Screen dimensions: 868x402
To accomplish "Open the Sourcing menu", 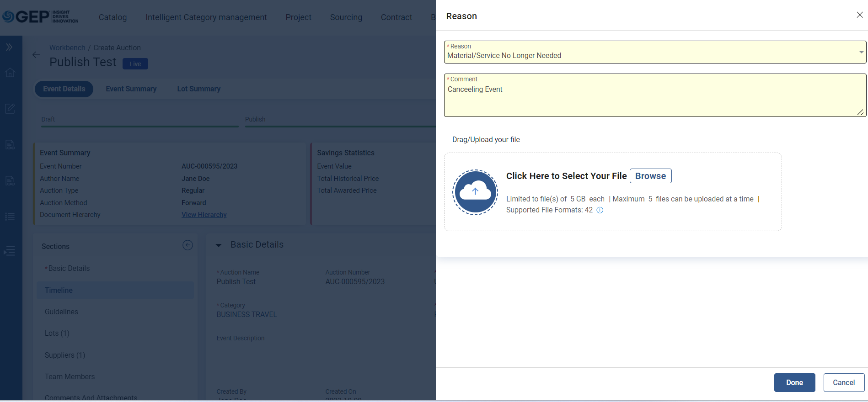I will (346, 17).
